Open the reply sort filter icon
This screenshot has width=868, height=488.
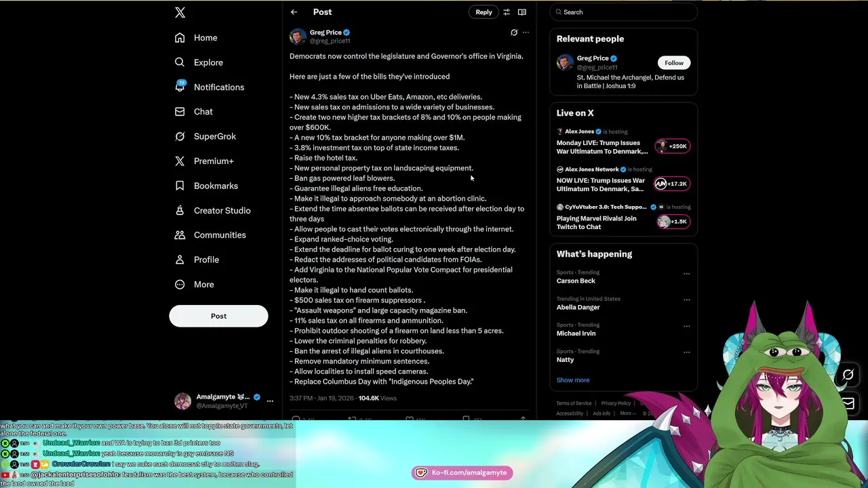[507, 12]
